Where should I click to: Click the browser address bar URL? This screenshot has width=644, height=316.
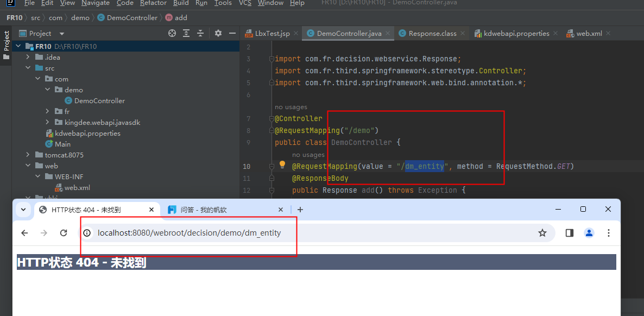coord(190,233)
